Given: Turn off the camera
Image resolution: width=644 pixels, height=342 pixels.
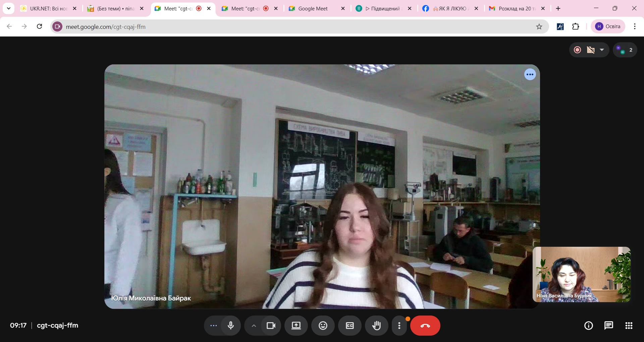Looking at the screenshot, I should 271,326.
